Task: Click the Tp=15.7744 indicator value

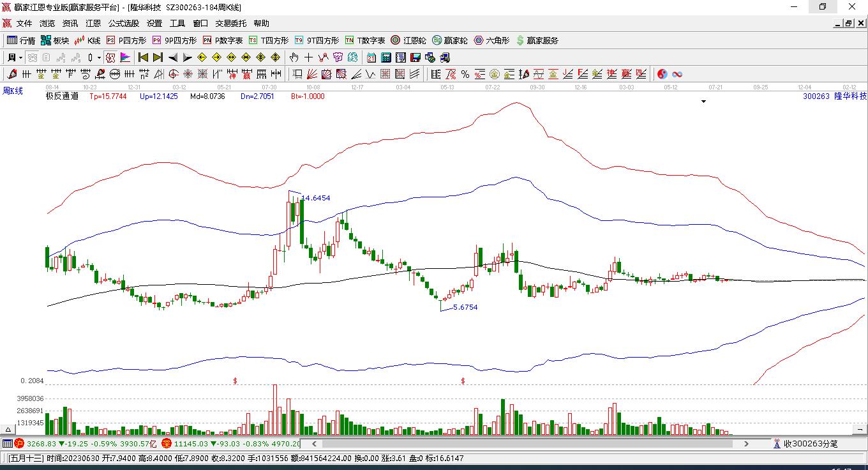Action: (108, 96)
